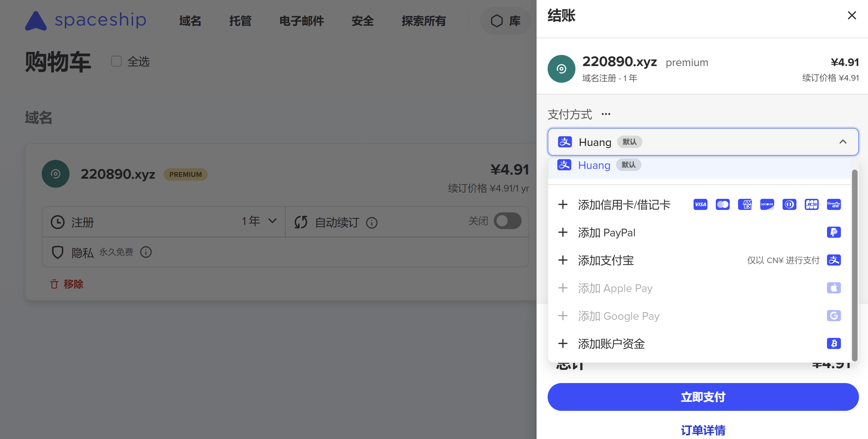Click the Discover card icon
The image size is (868, 439).
(x=767, y=204)
